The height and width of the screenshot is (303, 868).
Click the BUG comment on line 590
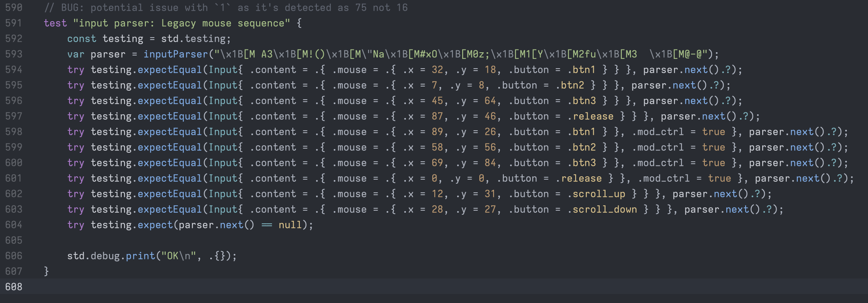(x=226, y=8)
